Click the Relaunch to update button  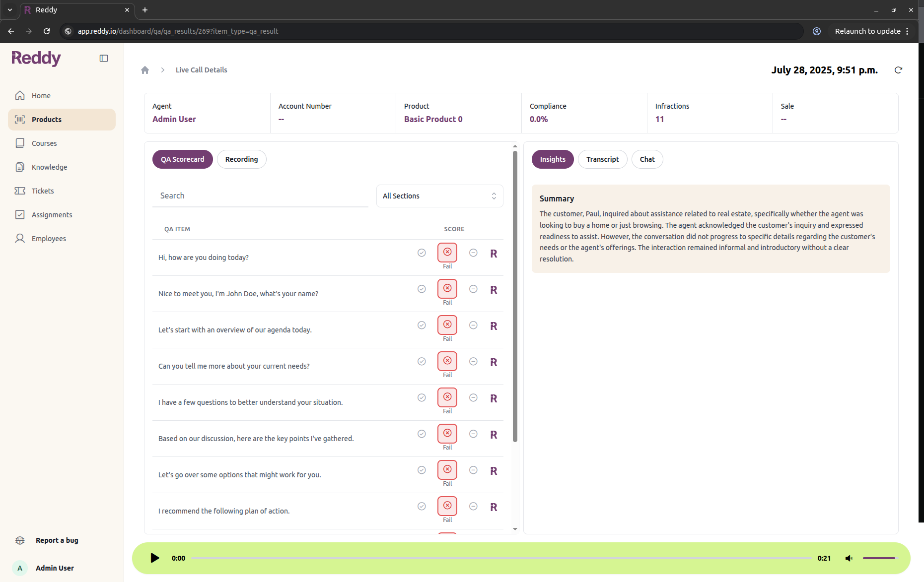coord(867,31)
